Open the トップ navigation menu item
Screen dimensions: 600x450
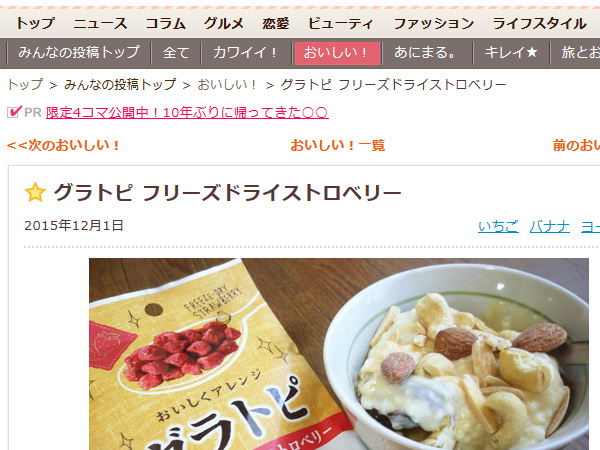point(35,24)
